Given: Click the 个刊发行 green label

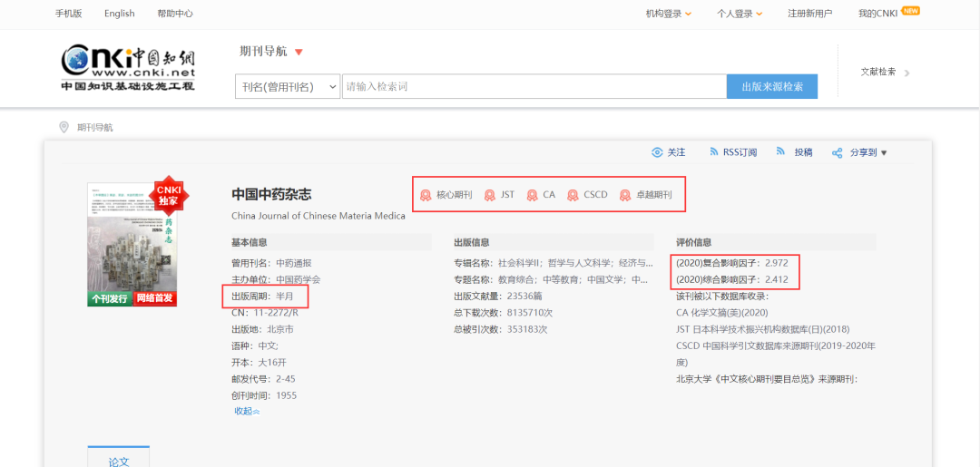Looking at the screenshot, I should pyautogui.click(x=110, y=299).
